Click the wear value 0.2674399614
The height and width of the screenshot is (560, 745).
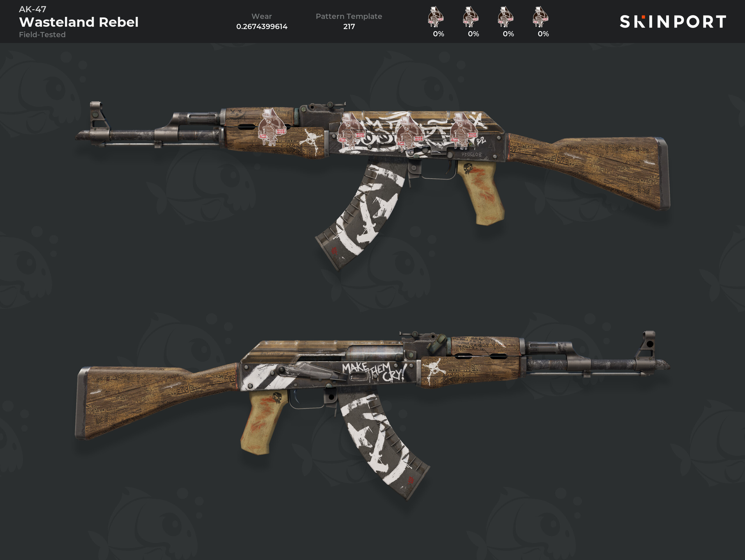coord(262,26)
